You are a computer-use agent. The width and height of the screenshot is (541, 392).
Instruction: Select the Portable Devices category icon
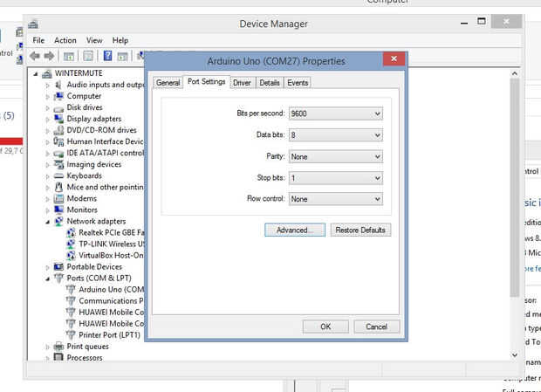[x=58, y=267]
